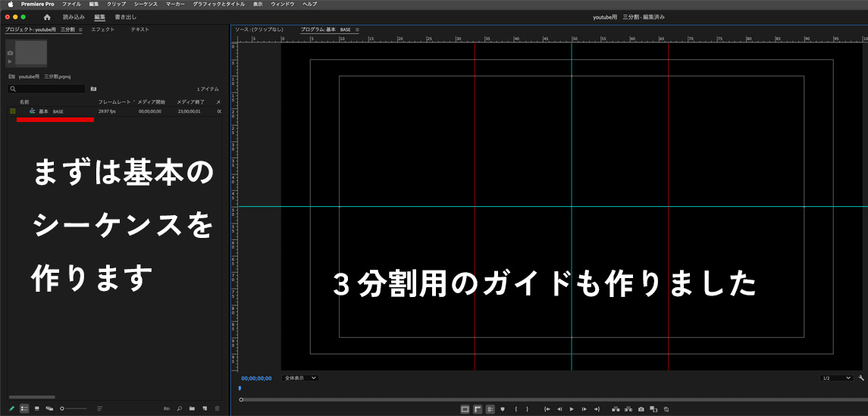Open playback resolution 1/2 dropdown
The height and width of the screenshot is (416, 868).
(x=837, y=378)
